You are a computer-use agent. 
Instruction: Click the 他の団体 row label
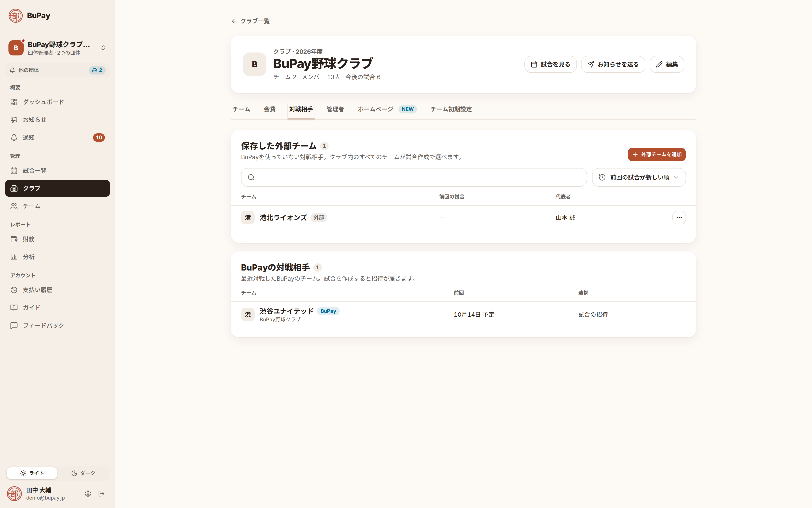29,70
